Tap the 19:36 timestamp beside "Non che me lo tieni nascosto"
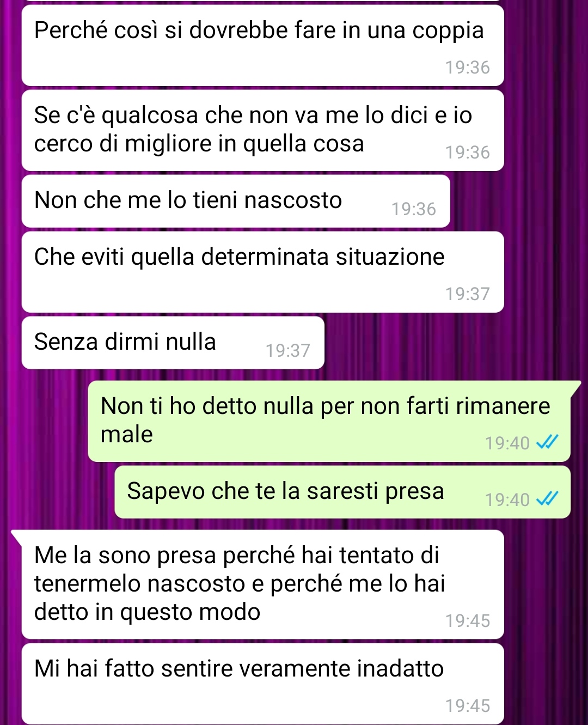The height and width of the screenshot is (725, 588). pos(414,209)
